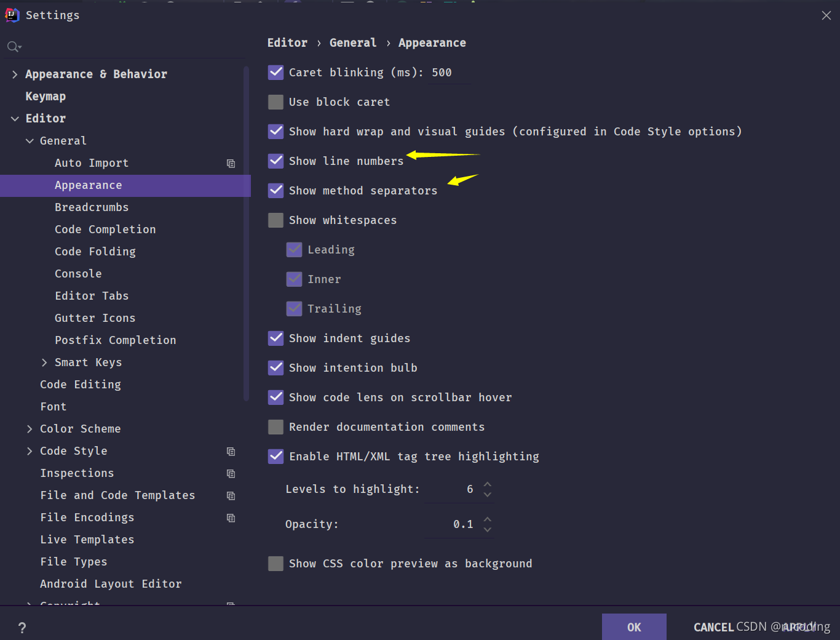The height and width of the screenshot is (640, 840).
Task: Click the project-level icon beside Inspections
Action: pyautogui.click(x=231, y=473)
